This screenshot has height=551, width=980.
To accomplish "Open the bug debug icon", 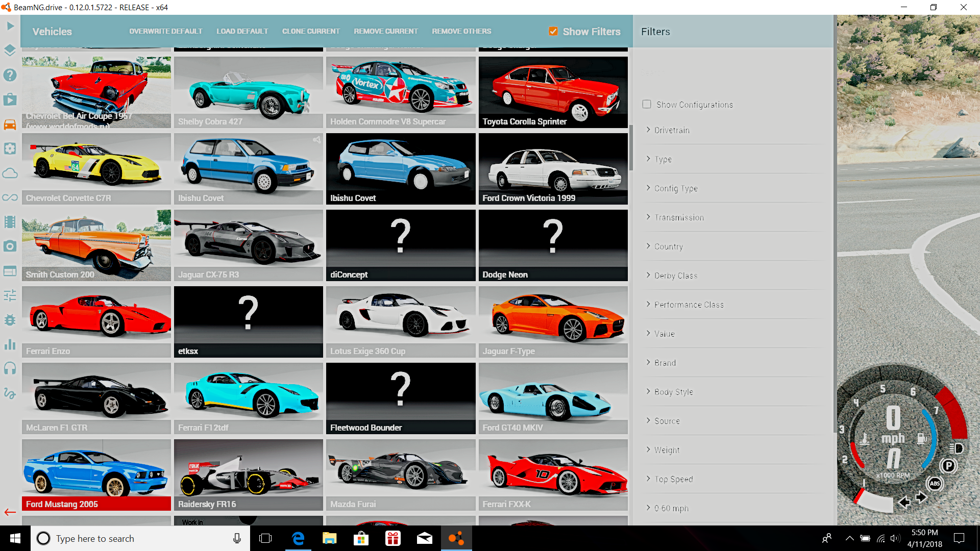I will [x=10, y=320].
